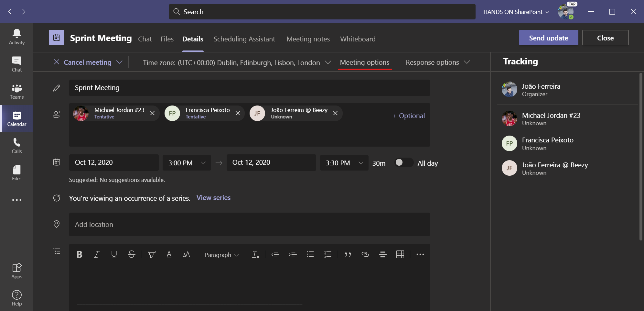Go to Calls in the sidebar

coord(16,146)
